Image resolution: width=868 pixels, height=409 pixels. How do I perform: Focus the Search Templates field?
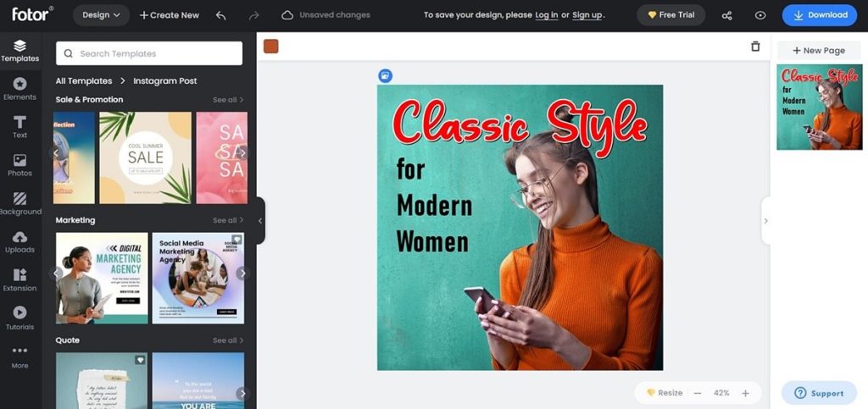149,53
